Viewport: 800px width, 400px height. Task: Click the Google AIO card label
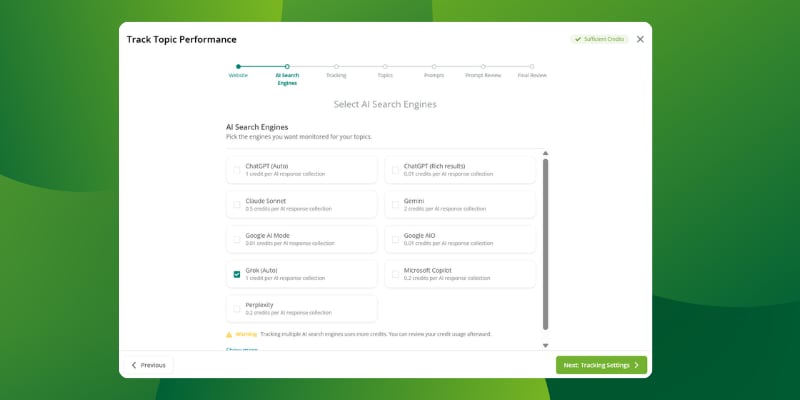click(419, 236)
